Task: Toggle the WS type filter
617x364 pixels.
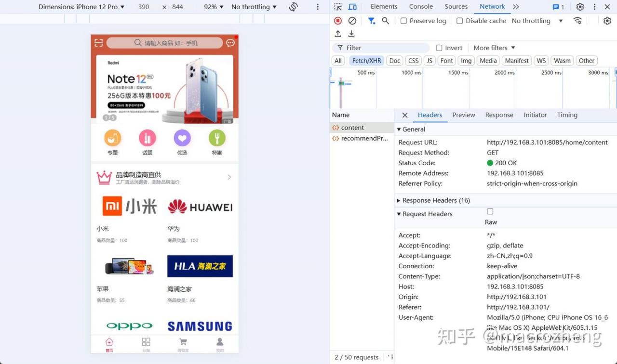Action: [x=541, y=61]
